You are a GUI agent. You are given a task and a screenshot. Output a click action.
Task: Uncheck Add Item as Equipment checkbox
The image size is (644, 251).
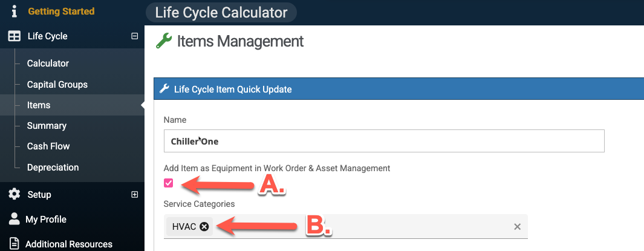coord(169,183)
